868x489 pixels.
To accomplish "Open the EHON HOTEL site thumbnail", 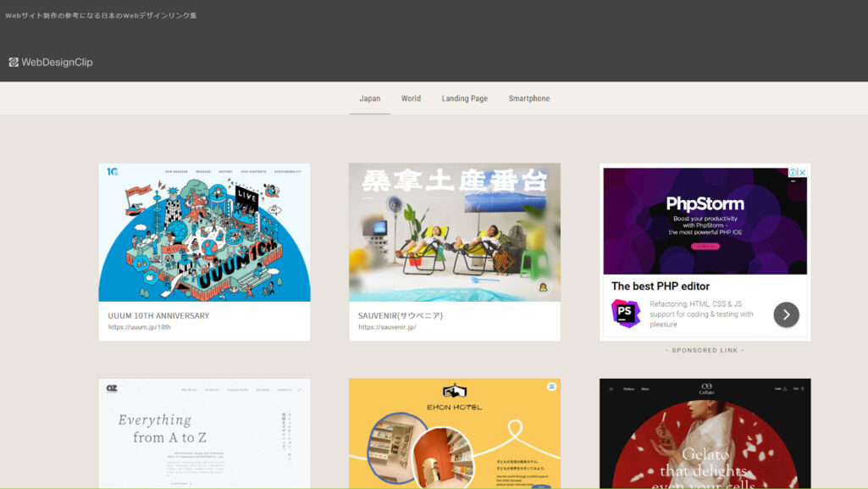I will pyautogui.click(x=455, y=434).
